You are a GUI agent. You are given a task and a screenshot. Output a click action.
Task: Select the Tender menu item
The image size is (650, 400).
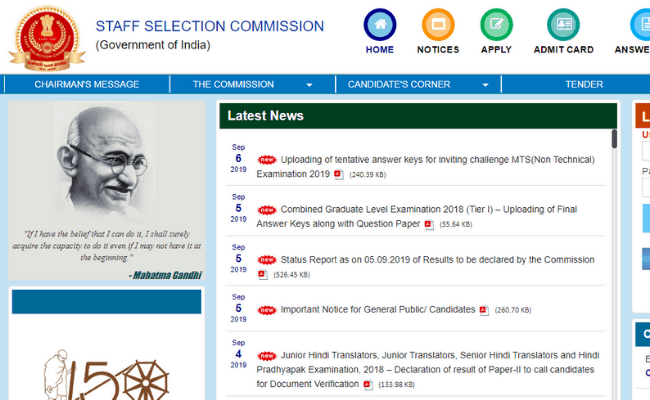click(584, 85)
